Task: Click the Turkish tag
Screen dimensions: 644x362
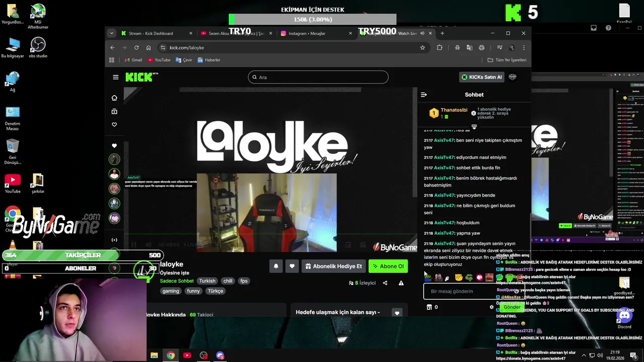Action: [x=207, y=281]
